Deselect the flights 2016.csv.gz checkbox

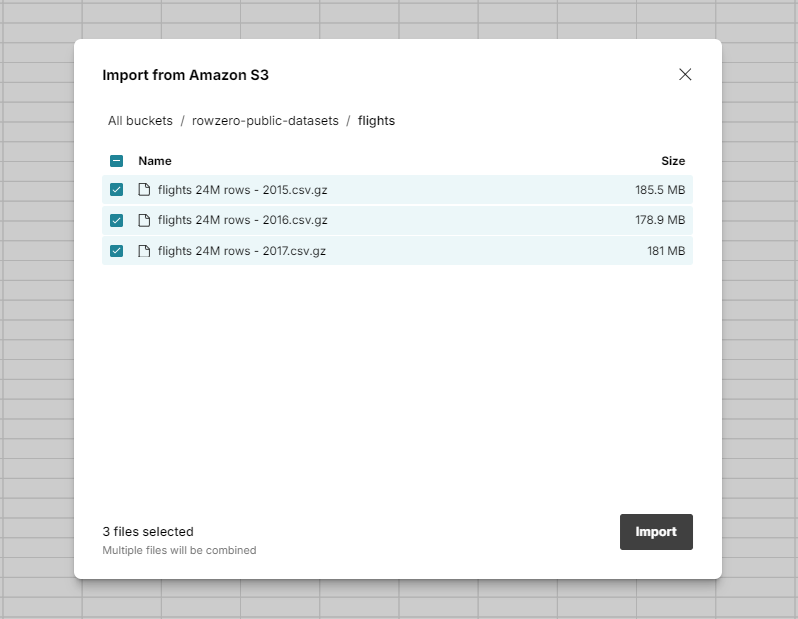click(116, 220)
